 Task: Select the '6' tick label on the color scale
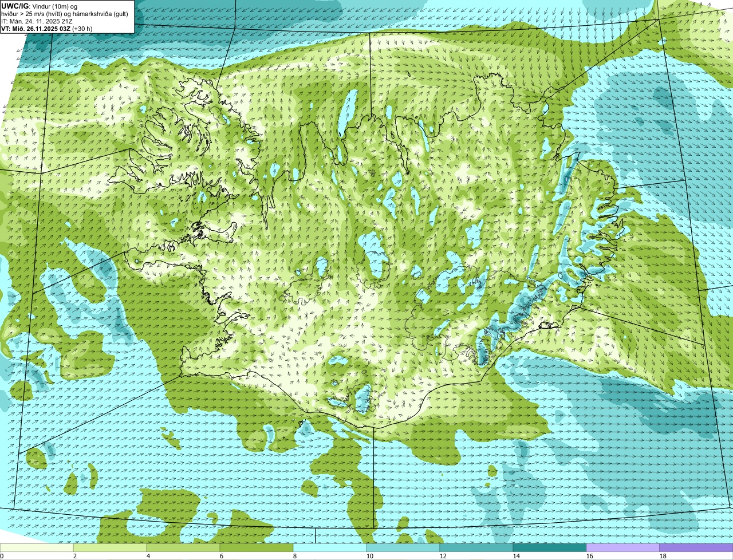coord(222,556)
